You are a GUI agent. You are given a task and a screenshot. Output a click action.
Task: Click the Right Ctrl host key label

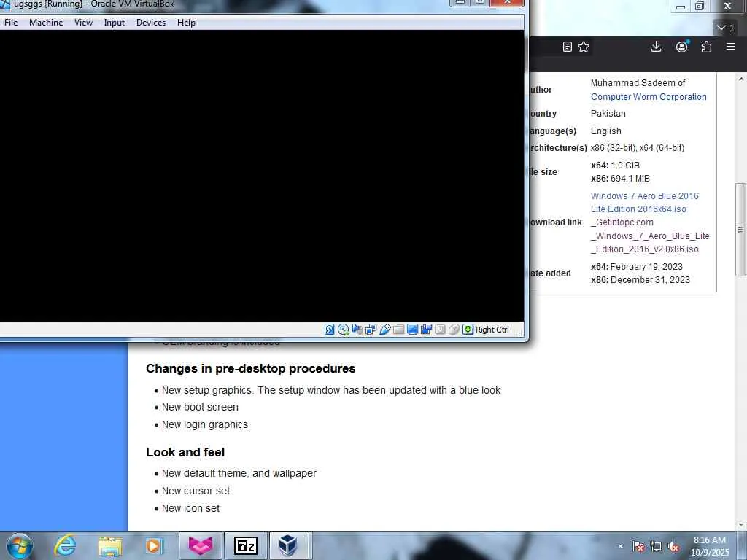point(492,330)
